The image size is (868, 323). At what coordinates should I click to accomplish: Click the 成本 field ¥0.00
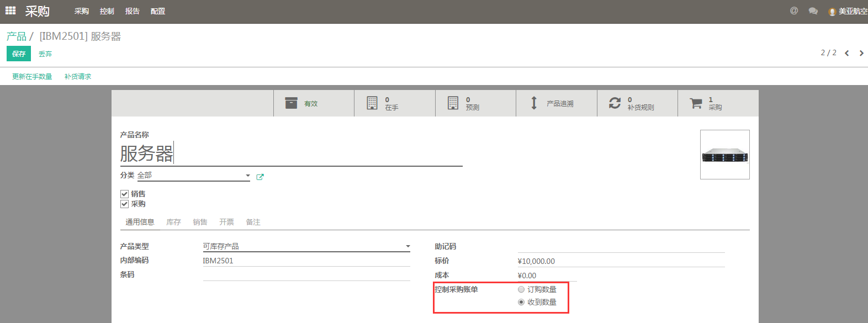[x=547, y=276]
